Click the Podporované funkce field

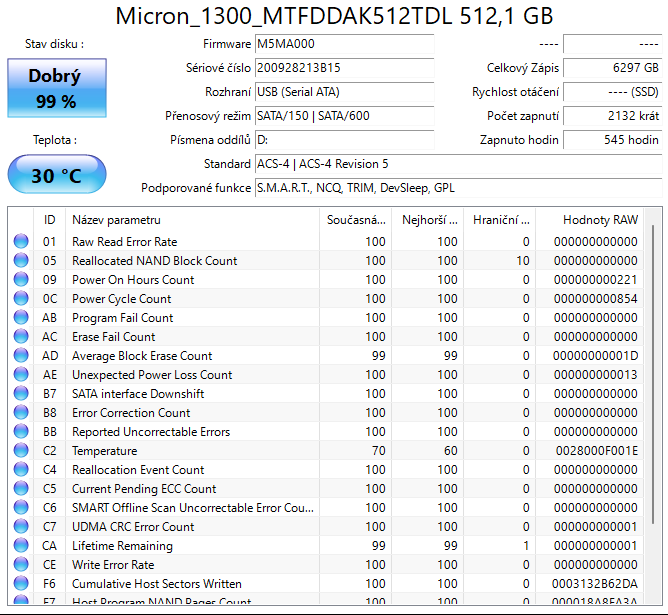458,188
